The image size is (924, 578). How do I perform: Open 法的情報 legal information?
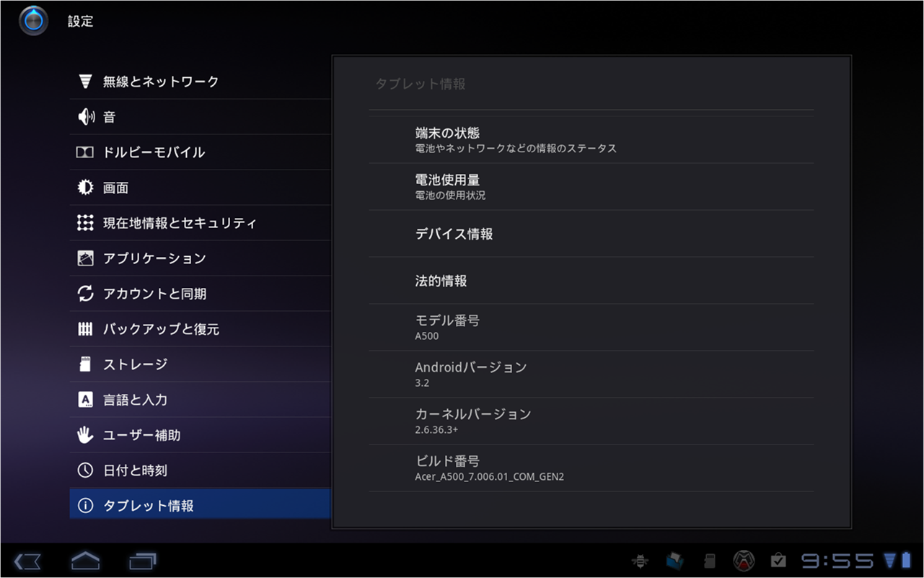(x=591, y=281)
